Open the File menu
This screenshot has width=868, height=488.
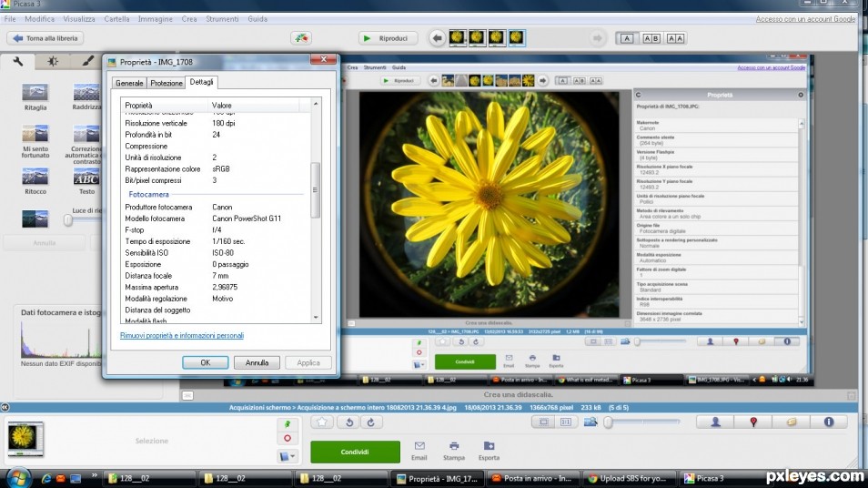(x=10, y=19)
